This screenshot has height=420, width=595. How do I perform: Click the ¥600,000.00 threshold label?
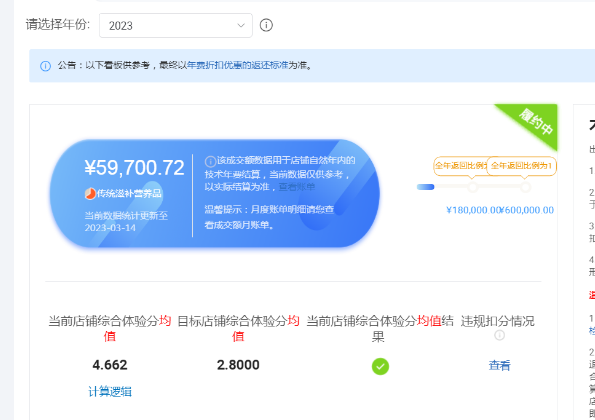[527, 210]
